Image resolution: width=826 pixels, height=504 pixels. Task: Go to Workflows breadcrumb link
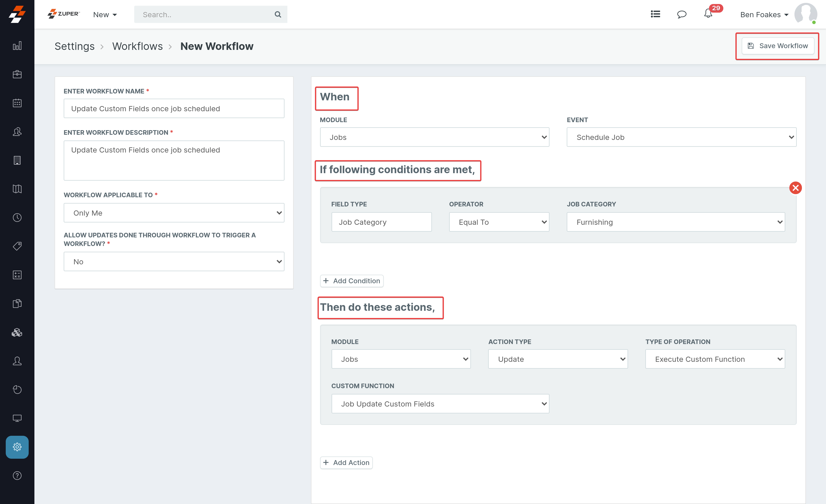[x=137, y=46]
